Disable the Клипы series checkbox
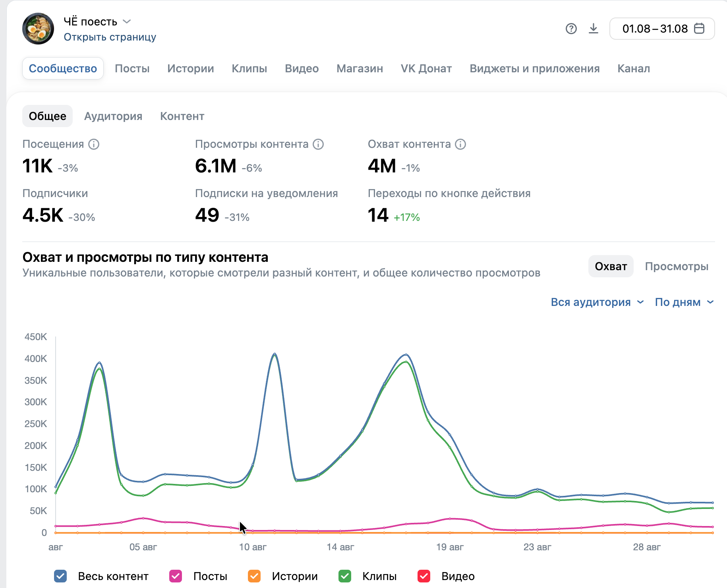The width and height of the screenshot is (727, 588). click(345, 576)
